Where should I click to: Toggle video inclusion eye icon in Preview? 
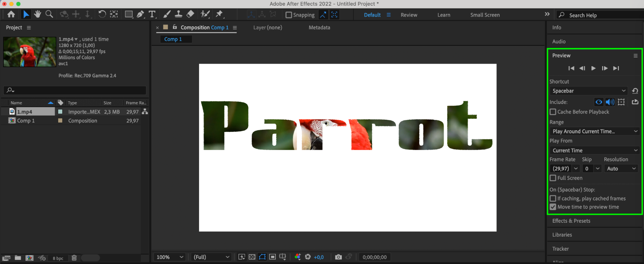(599, 102)
